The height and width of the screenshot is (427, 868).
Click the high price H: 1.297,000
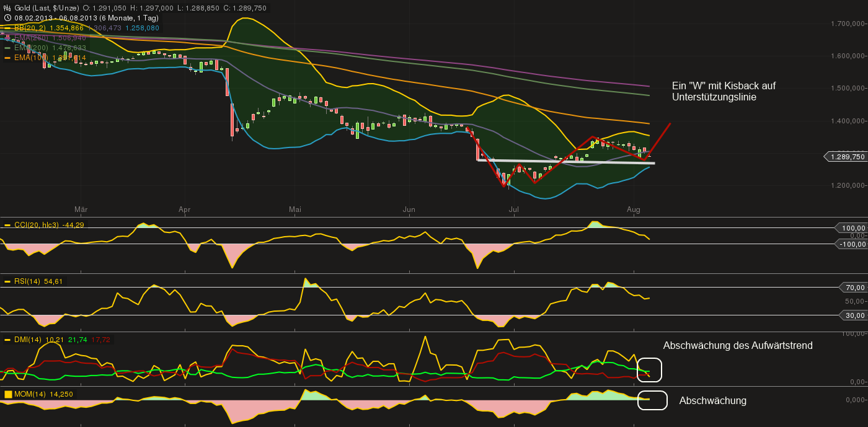(152, 8)
